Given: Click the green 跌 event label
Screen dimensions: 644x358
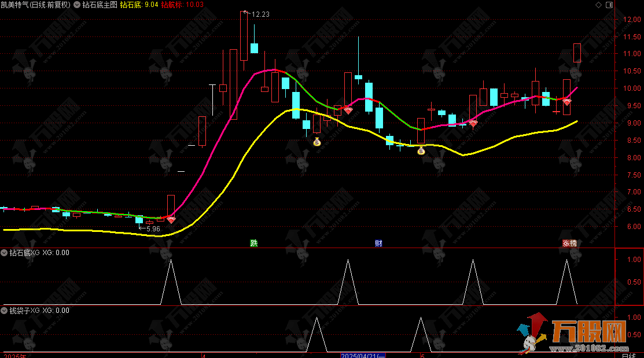Looking at the screenshot, I should [254, 243].
